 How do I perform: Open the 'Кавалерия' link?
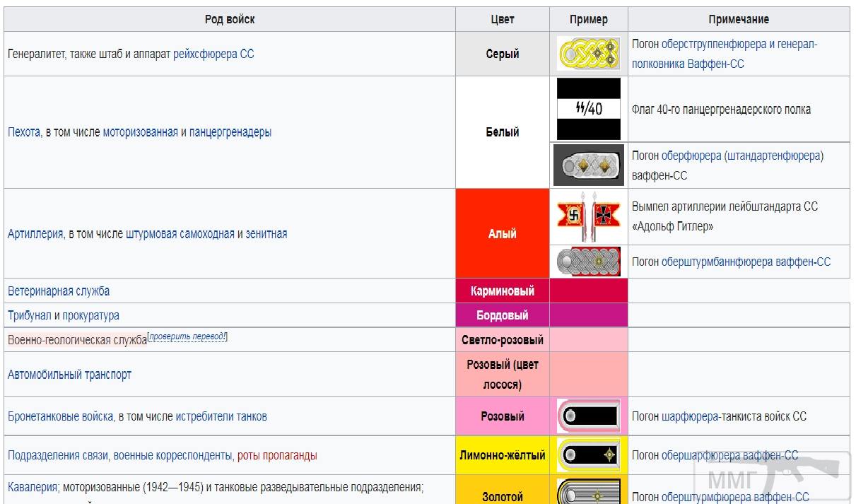click(32, 487)
